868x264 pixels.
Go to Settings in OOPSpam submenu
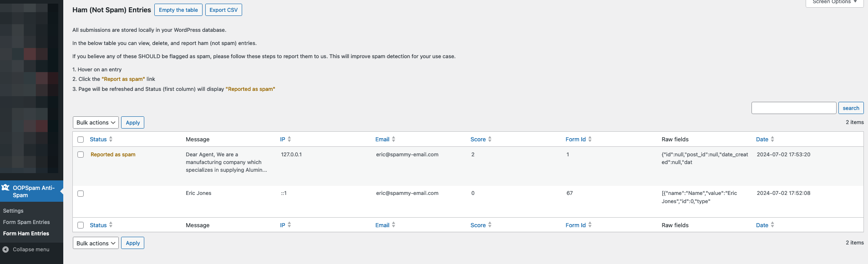click(x=13, y=211)
